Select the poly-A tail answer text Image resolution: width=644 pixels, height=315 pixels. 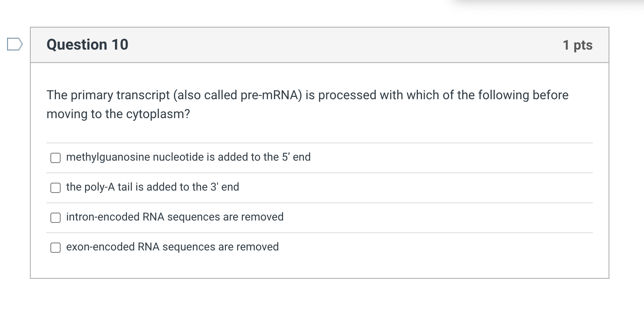[x=152, y=187]
